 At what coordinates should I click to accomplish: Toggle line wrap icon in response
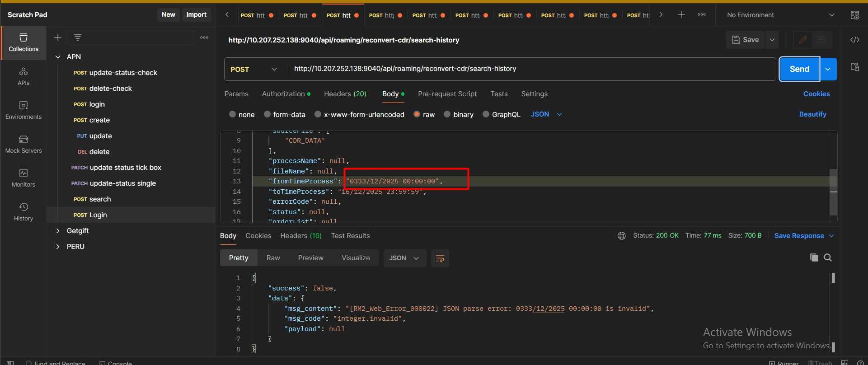440,258
